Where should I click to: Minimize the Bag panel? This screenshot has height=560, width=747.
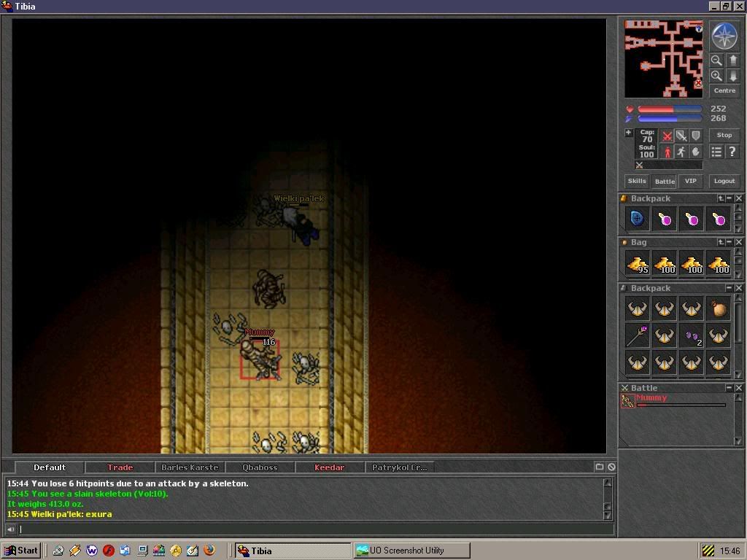point(729,242)
